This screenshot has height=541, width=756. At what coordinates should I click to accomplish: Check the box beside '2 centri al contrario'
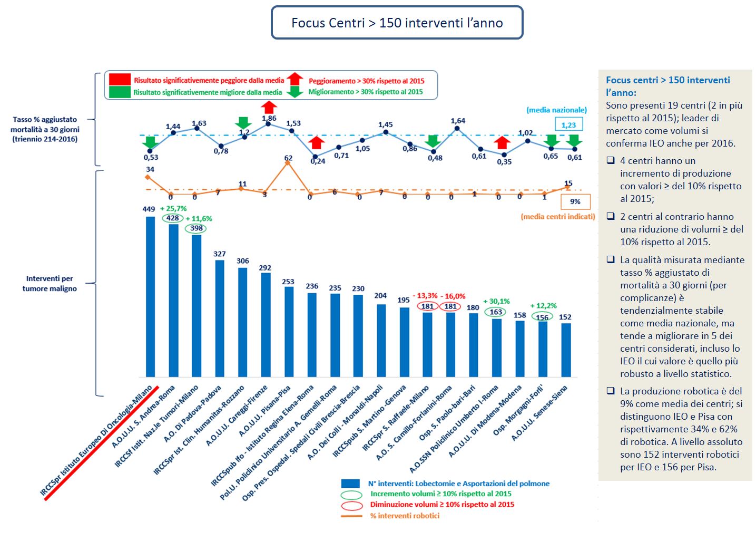611,216
